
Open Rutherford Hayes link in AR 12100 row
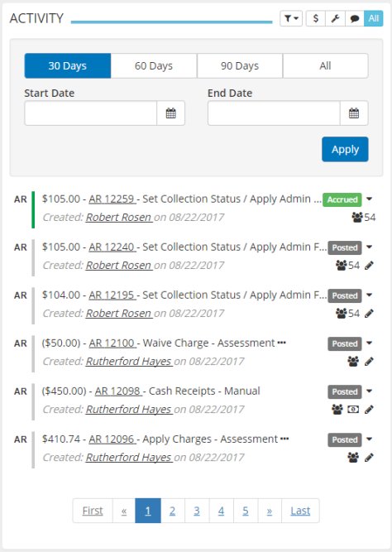pos(129,362)
